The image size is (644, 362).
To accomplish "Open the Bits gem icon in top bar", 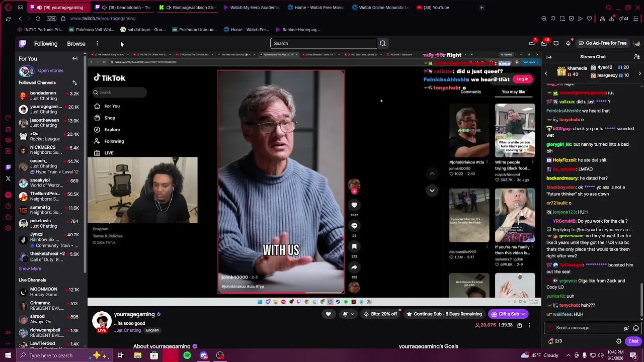I will pyautogui.click(x=568, y=43).
